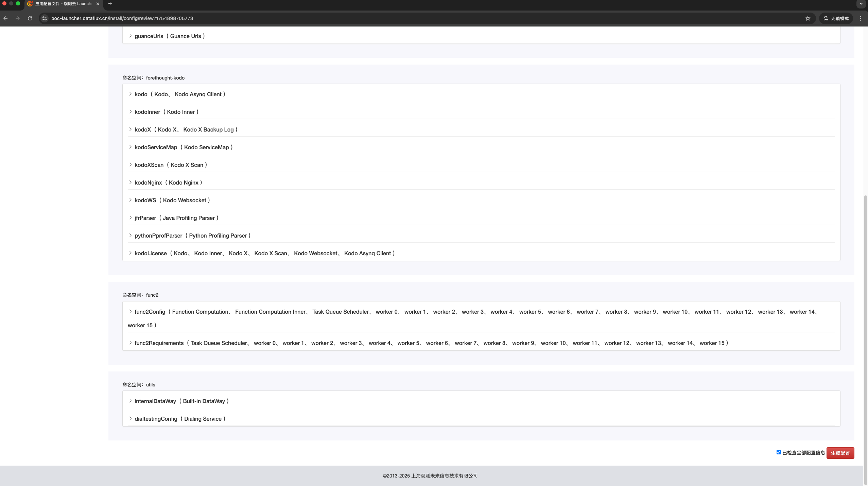Screen dimensions: 868x486
Task: Bookmark this page with star icon
Action: pos(808,18)
